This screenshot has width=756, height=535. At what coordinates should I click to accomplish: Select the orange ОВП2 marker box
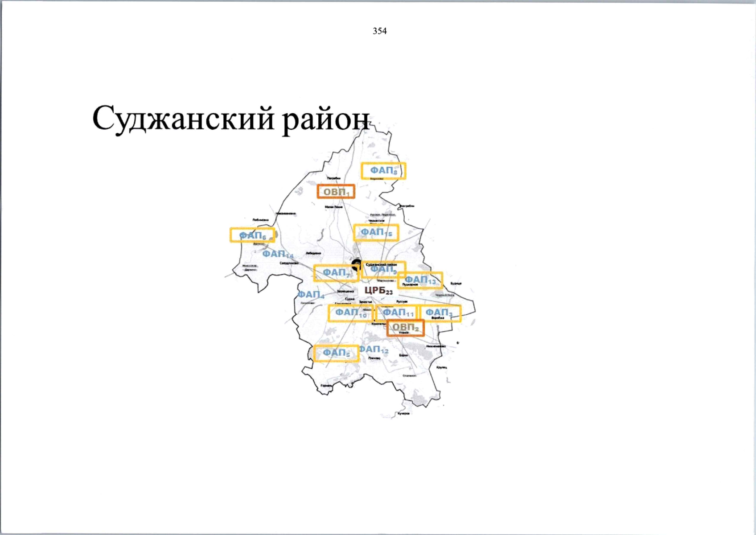[x=405, y=328]
